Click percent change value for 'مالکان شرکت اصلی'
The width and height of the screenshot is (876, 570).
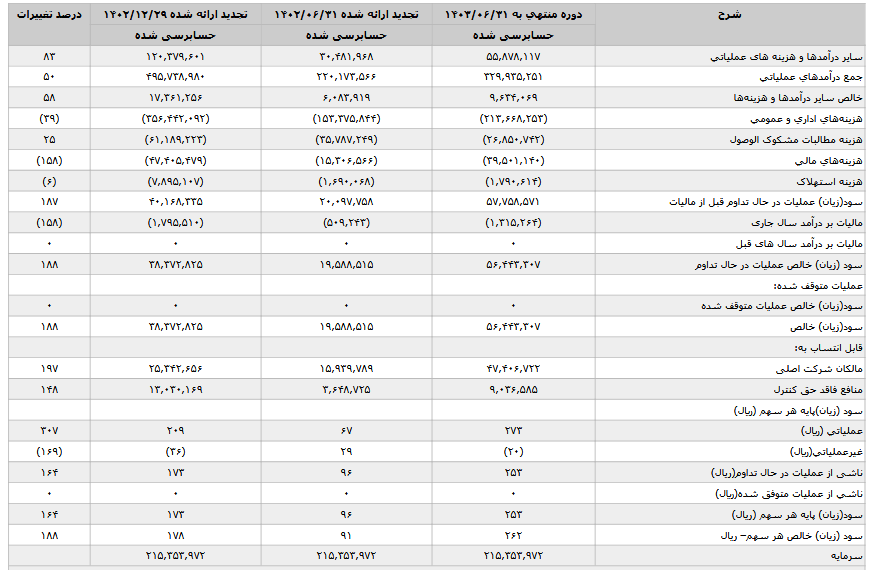[x=50, y=368]
